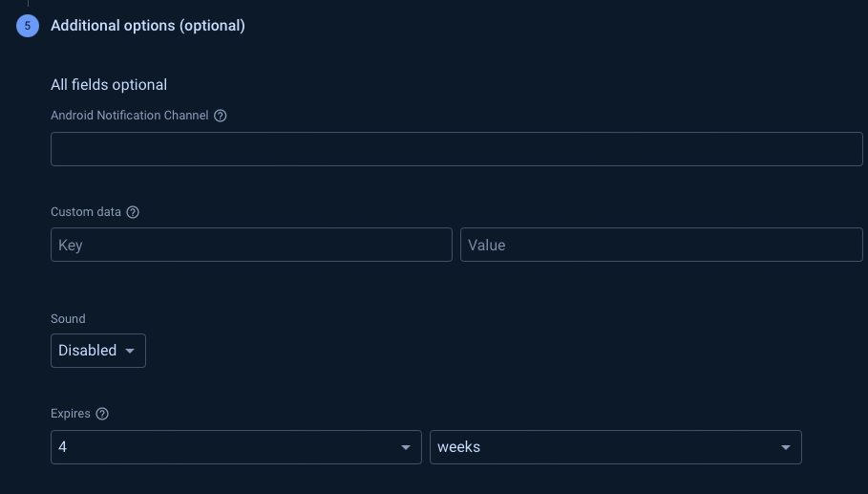Click the Custom data label
This screenshot has height=494, width=868.
86,212
